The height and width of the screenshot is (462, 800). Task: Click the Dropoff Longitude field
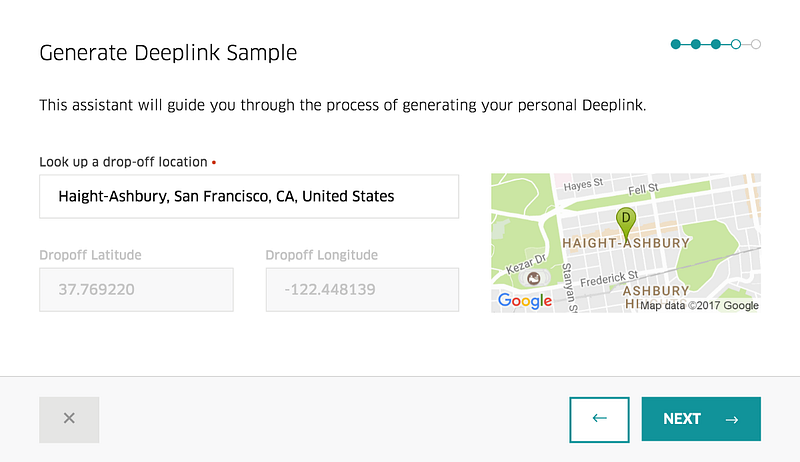point(362,290)
